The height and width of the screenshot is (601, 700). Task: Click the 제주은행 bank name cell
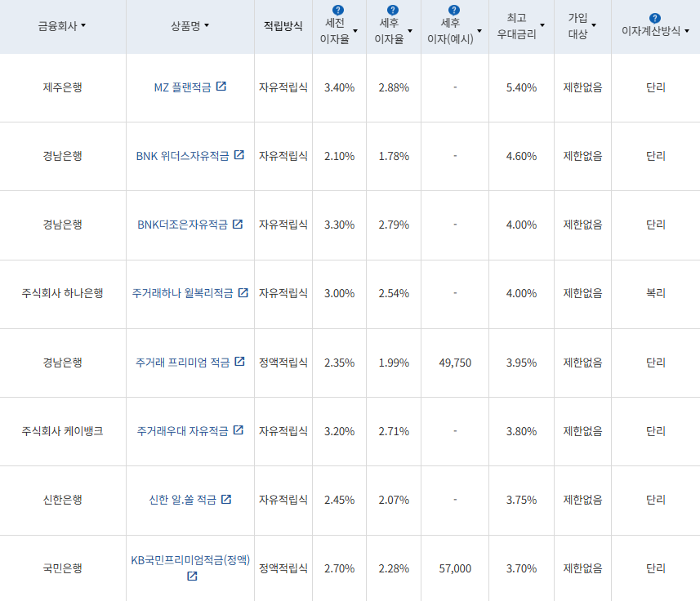63,87
